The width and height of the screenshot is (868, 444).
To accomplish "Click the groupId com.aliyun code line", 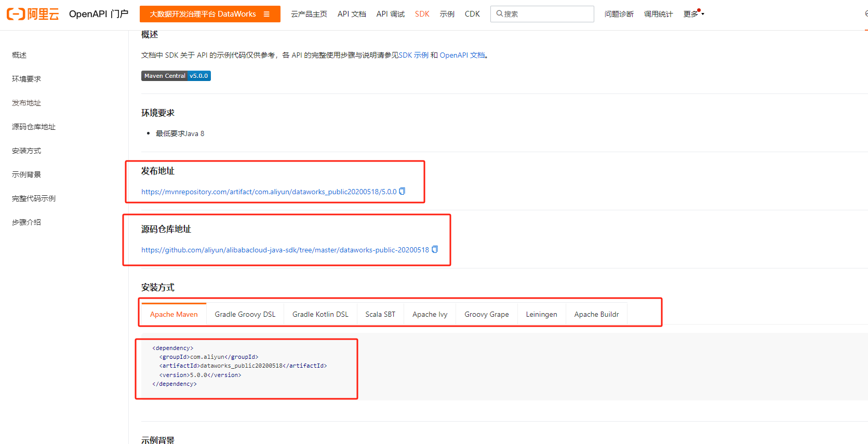I will pos(209,357).
